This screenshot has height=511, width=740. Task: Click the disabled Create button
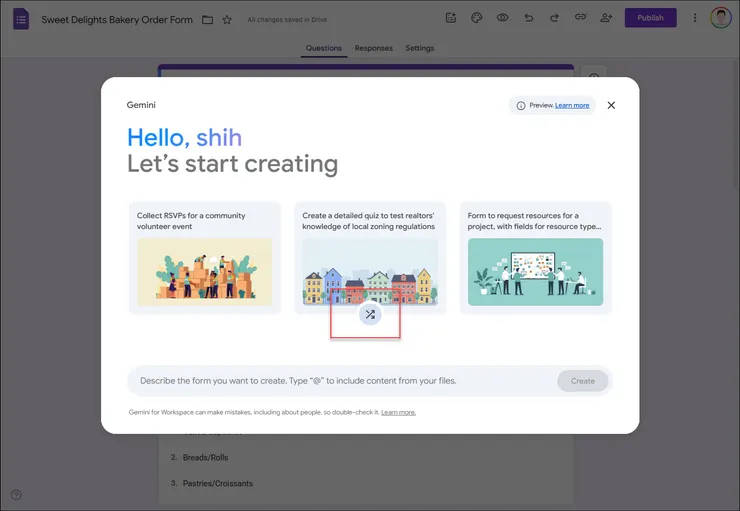(582, 381)
